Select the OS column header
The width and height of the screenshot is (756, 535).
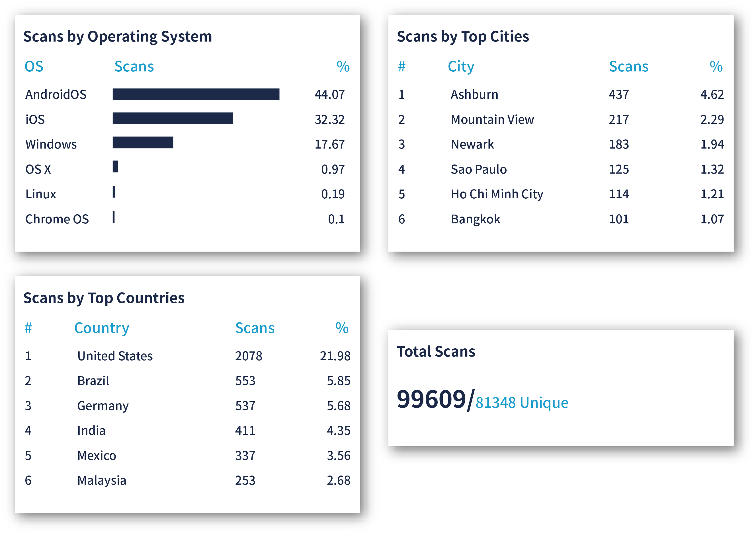(x=34, y=67)
